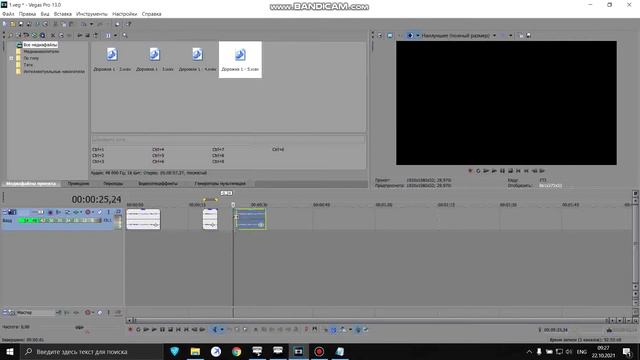Toggle loop playback in the timeline transport
Image resolution: width=640 pixels, height=360 pixels.
138,329
